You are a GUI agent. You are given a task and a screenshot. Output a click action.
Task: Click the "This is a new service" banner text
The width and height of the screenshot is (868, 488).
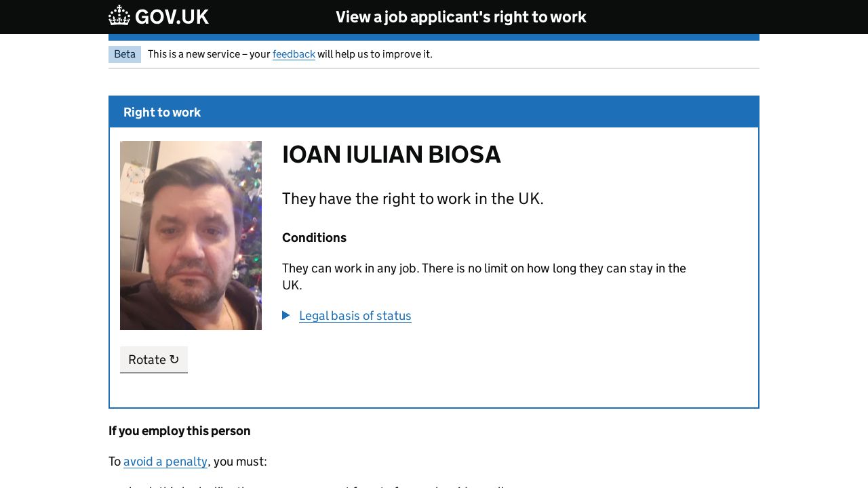coord(209,54)
